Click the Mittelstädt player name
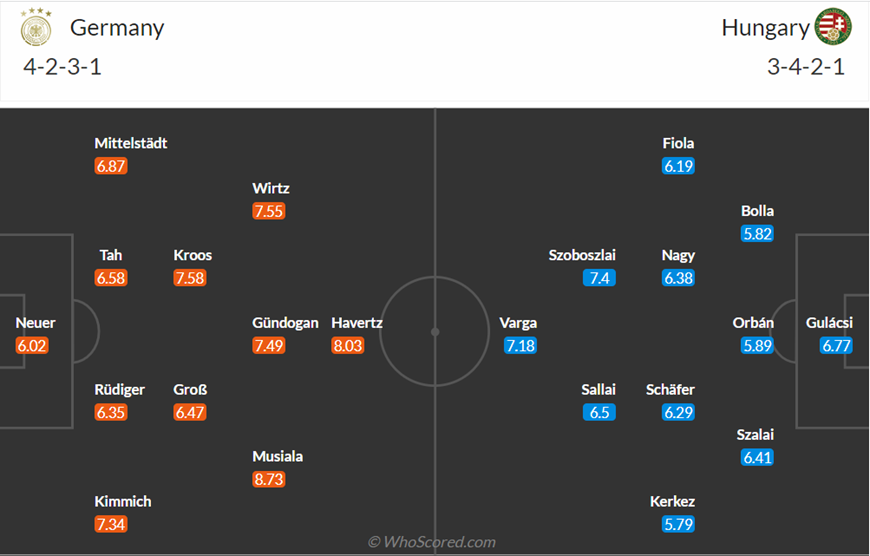 [x=131, y=143]
